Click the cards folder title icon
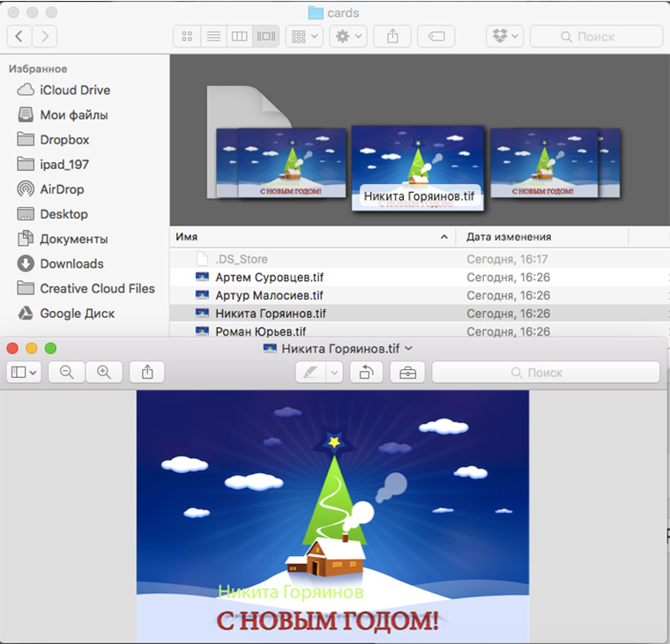The width and height of the screenshot is (670, 644). point(316,12)
